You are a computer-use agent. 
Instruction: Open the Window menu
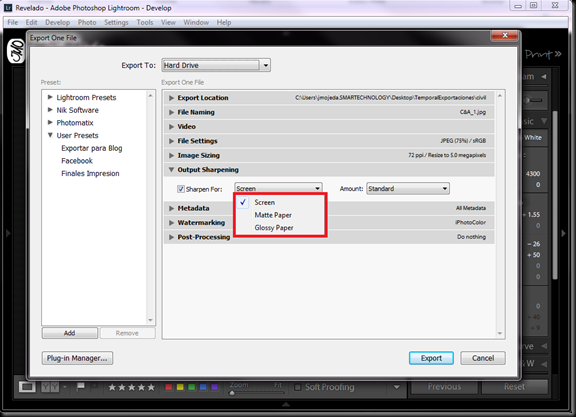(x=196, y=22)
